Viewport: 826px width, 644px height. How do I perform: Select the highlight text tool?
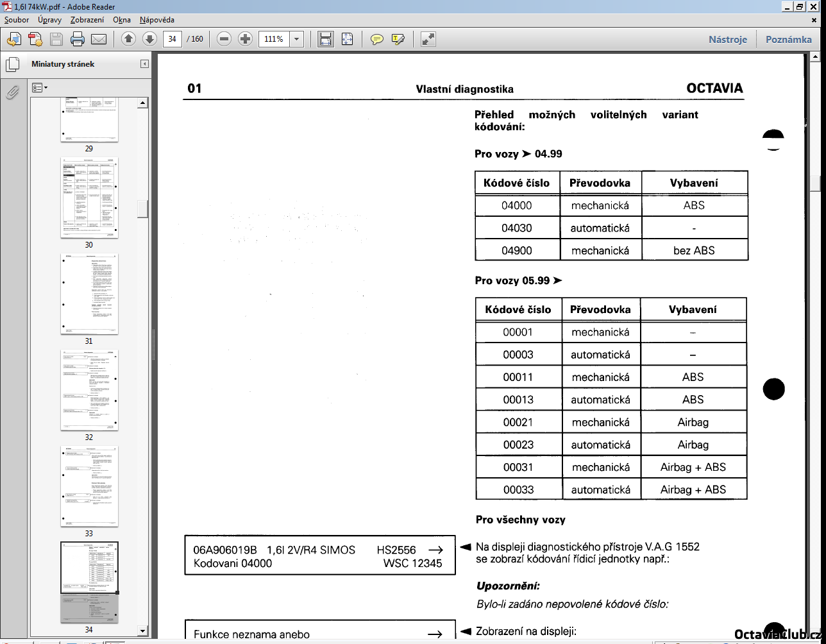[398, 39]
